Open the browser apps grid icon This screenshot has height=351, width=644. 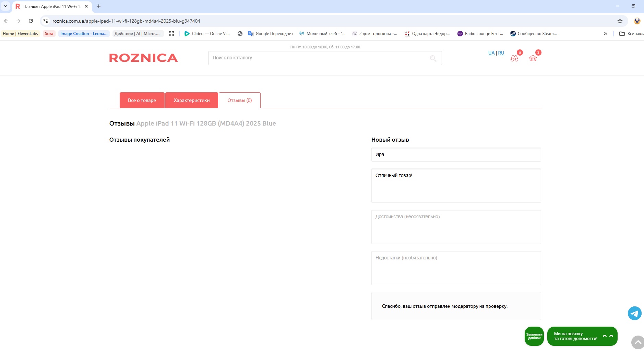(171, 34)
